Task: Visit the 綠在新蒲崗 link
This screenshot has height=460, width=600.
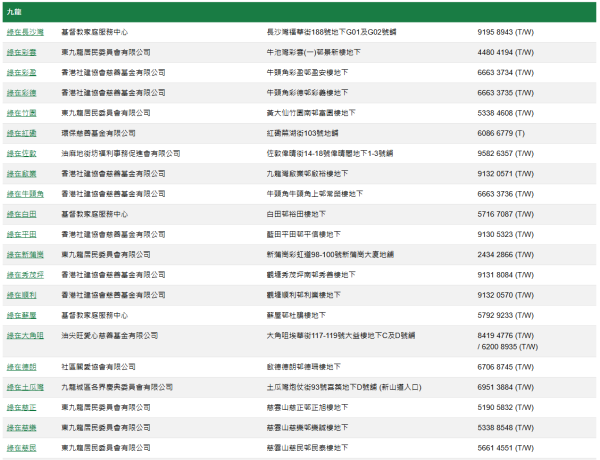Action: click(x=25, y=255)
